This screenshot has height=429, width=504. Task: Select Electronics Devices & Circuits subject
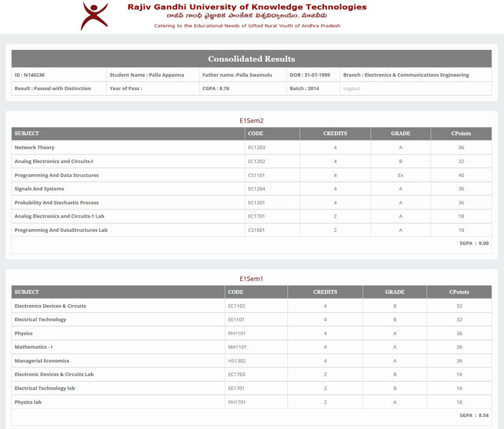(x=50, y=306)
